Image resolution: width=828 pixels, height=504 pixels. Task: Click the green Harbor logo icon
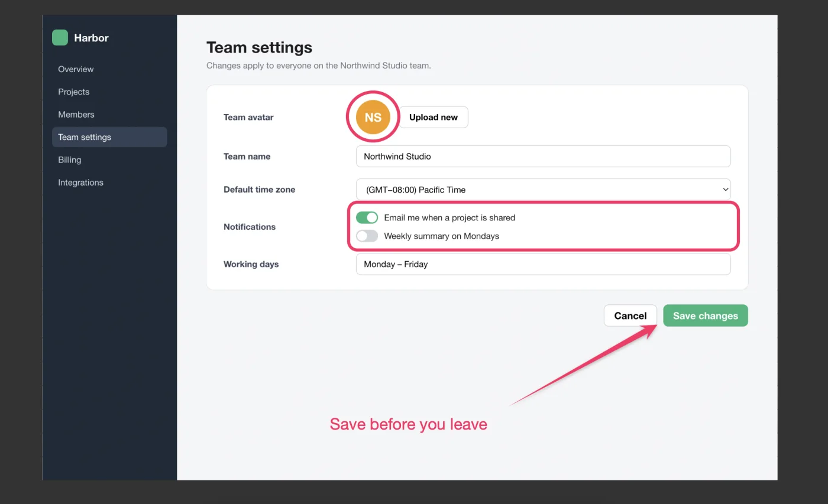(x=60, y=38)
